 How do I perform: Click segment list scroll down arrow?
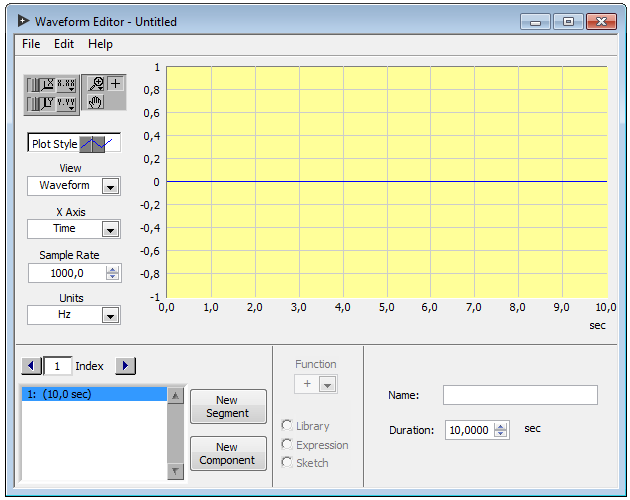(x=175, y=471)
